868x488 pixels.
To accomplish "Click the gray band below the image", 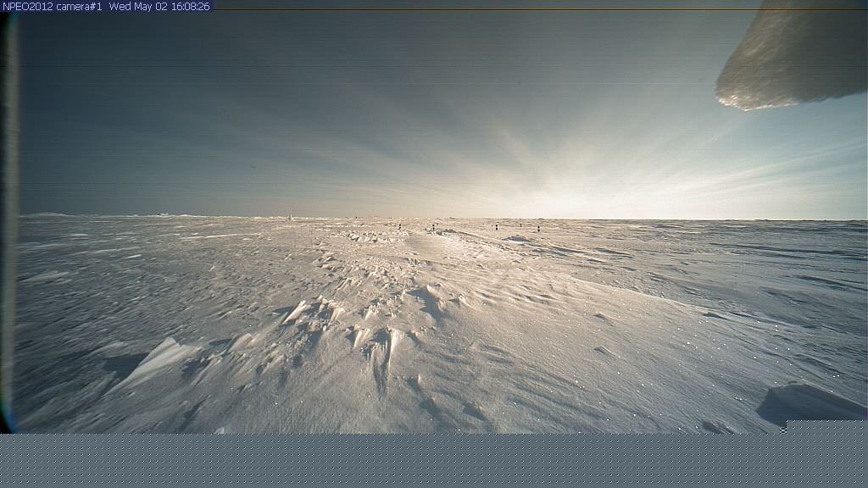I will coord(434,462).
